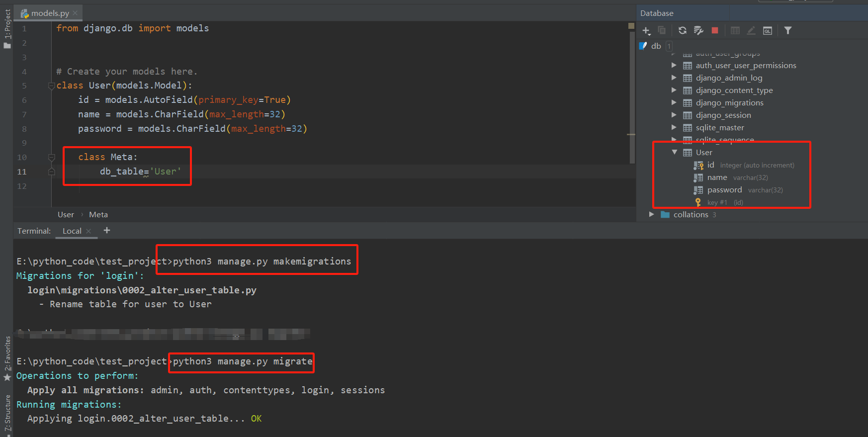
Task: Fold the class User code block
Action: coord(51,86)
